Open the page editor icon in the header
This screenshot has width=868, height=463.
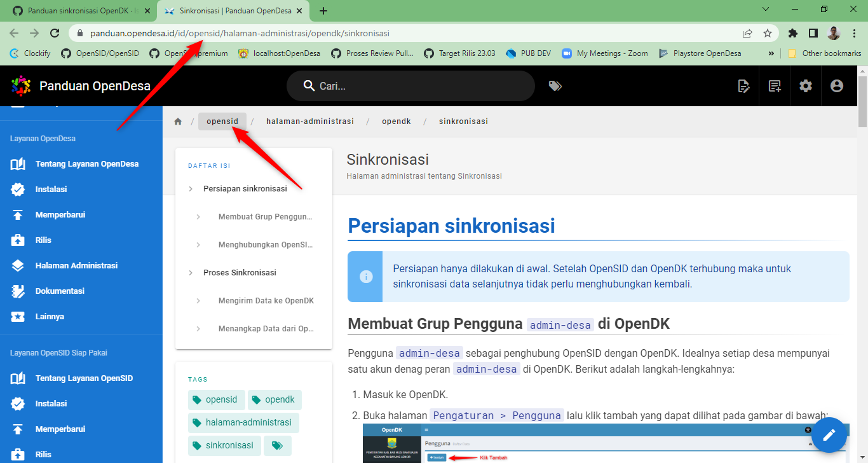[x=744, y=85]
